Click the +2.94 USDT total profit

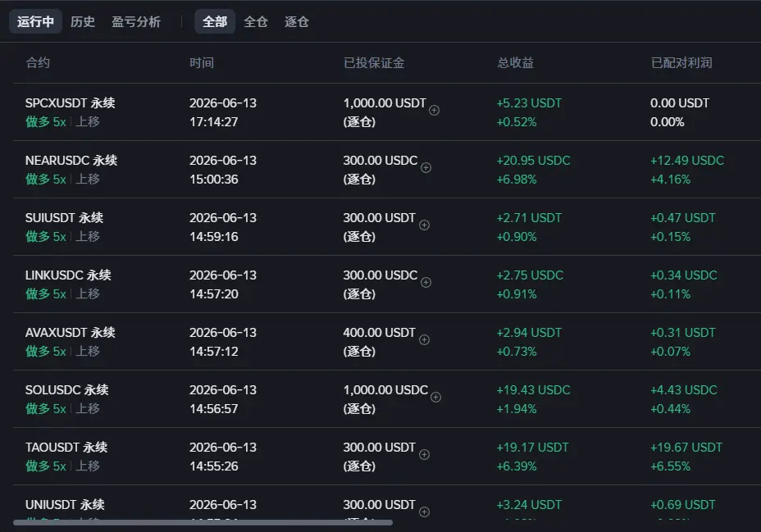click(529, 332)
